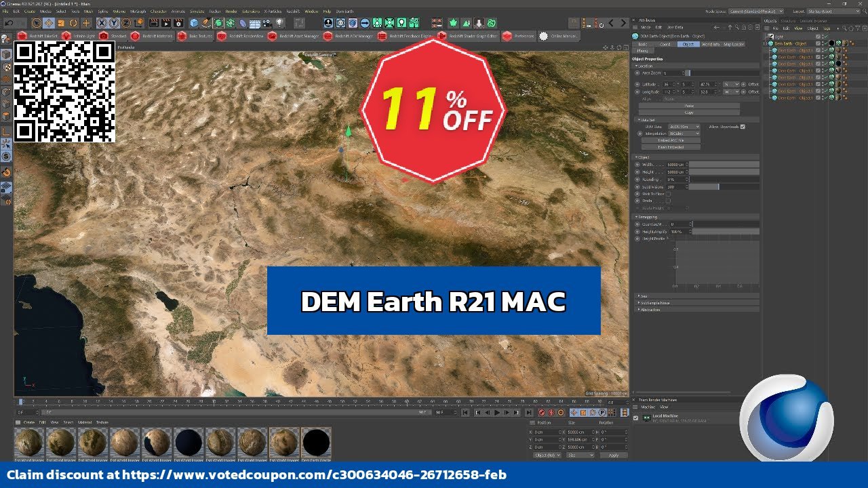Click the Paste location button
The width and height of the screenshot is (868, 488).
click(689, 106)
